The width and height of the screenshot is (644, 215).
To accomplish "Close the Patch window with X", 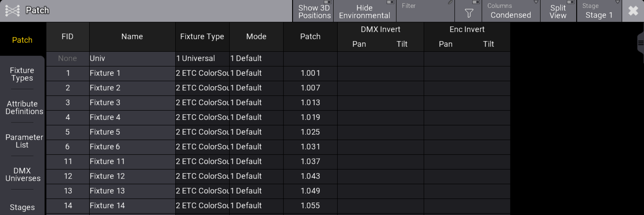I will pyautogui.click(x=633, y=11).
